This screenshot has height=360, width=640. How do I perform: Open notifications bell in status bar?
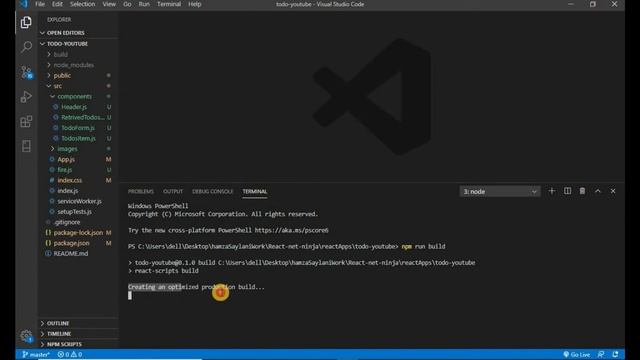[x=615, y=354]
